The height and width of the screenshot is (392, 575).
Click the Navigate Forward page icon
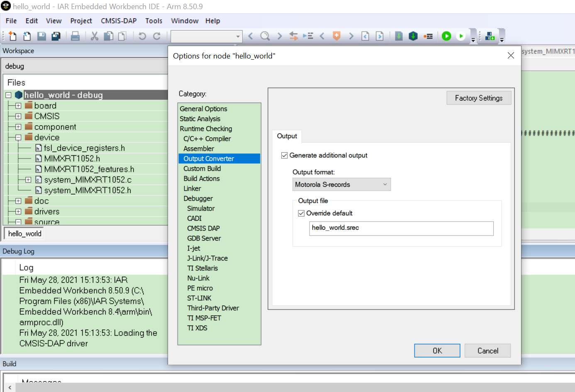pos(380,36)
